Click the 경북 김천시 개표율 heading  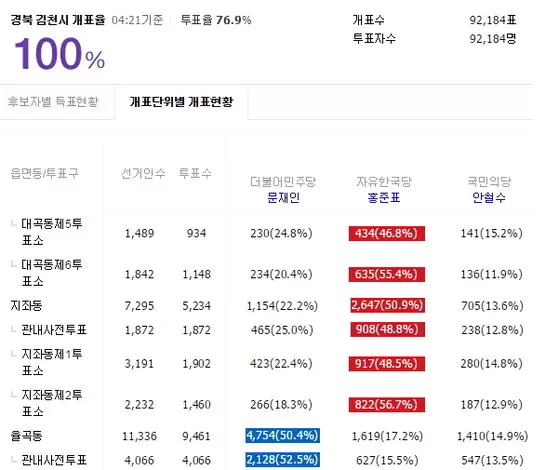[x=58, y=20]
